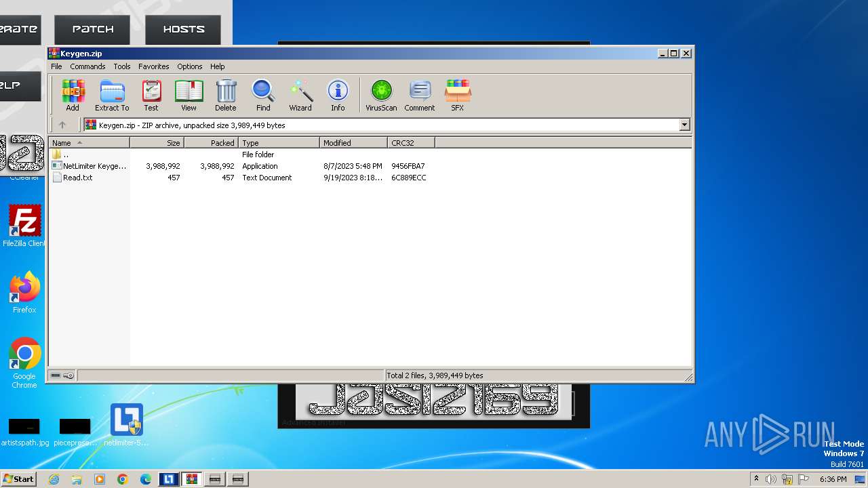This screenshot has height=488, width=868.
Task: Select the parent folder '..' row
Action: tap(60, 155)
